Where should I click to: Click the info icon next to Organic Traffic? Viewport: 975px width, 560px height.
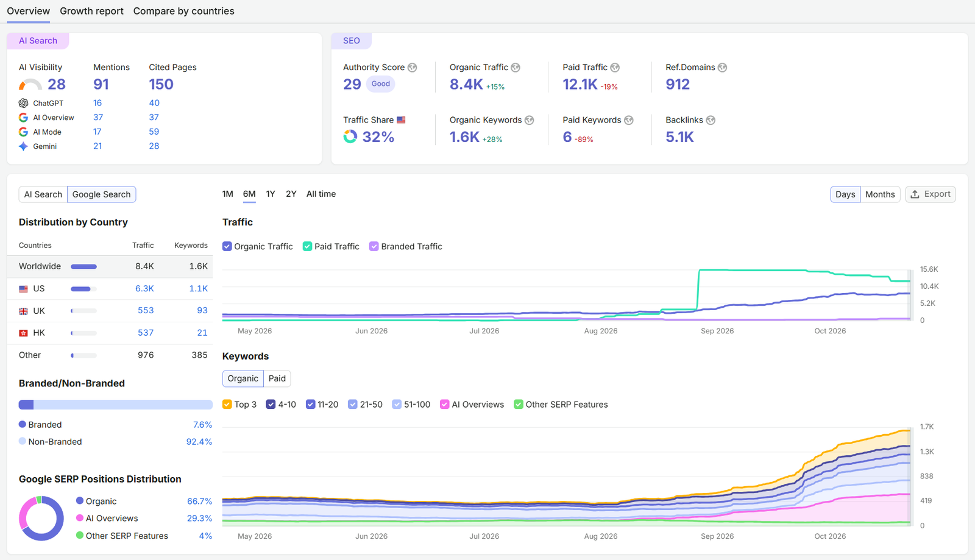(x=516, y=68)
